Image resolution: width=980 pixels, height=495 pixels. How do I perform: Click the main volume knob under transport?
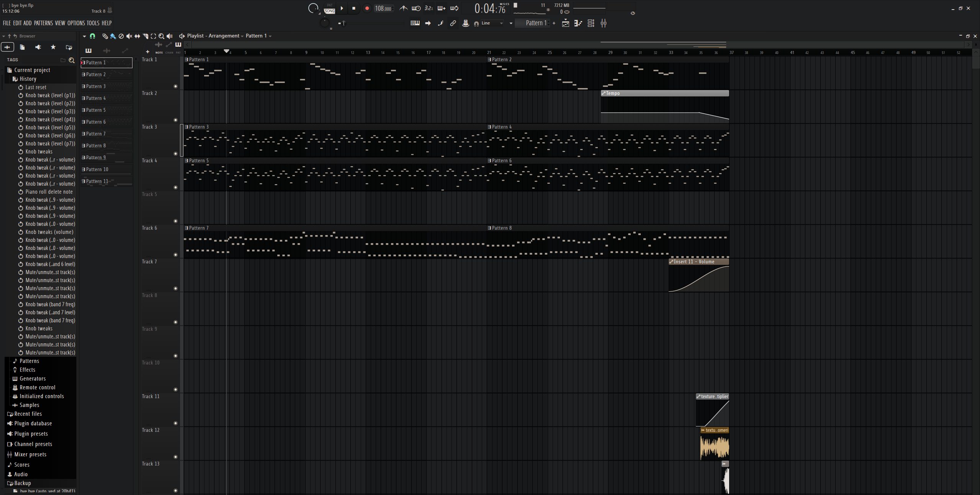pos(324,23)
